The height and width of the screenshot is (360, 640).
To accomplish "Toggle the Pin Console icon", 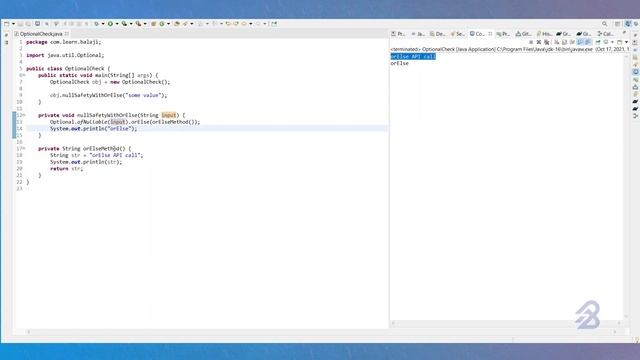I will tap(598, 42).
